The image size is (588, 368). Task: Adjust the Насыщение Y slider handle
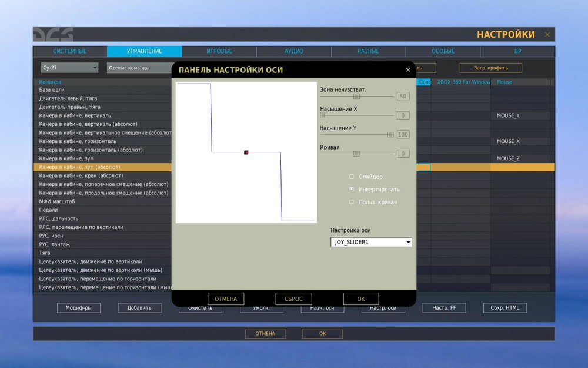pos(390,134)
